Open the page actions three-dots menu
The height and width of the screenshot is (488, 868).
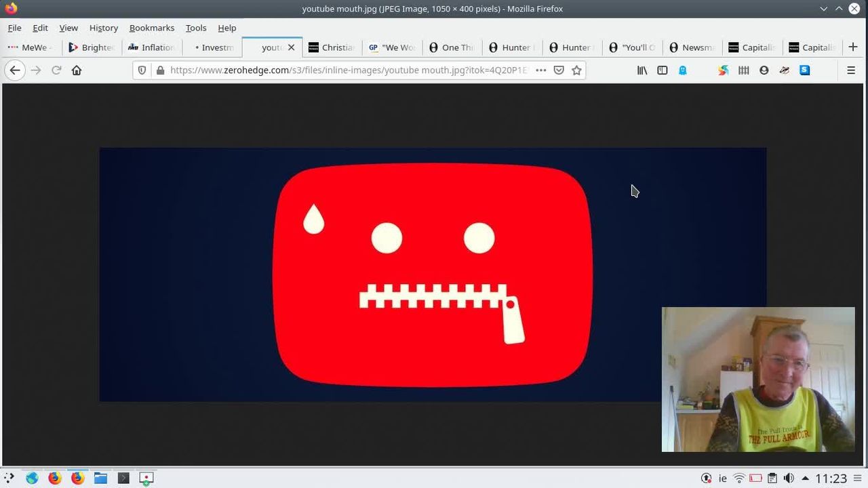(x=540, y=70)
